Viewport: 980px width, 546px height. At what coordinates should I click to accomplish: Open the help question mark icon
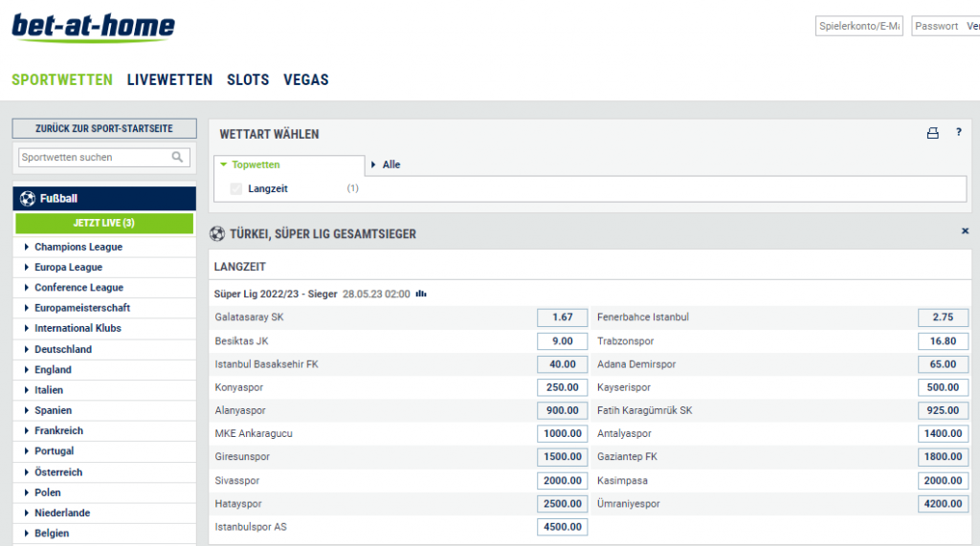coord(959,133)
